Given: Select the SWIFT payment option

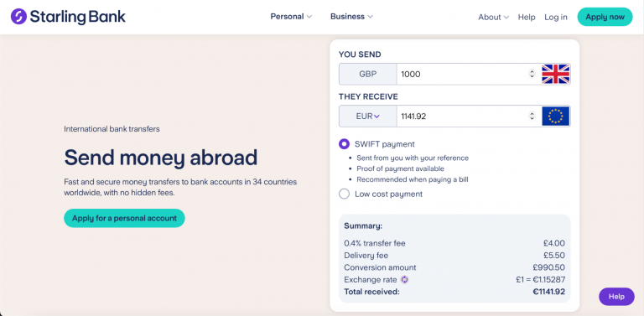Looking at the screenshot, I should coord(344,144).
